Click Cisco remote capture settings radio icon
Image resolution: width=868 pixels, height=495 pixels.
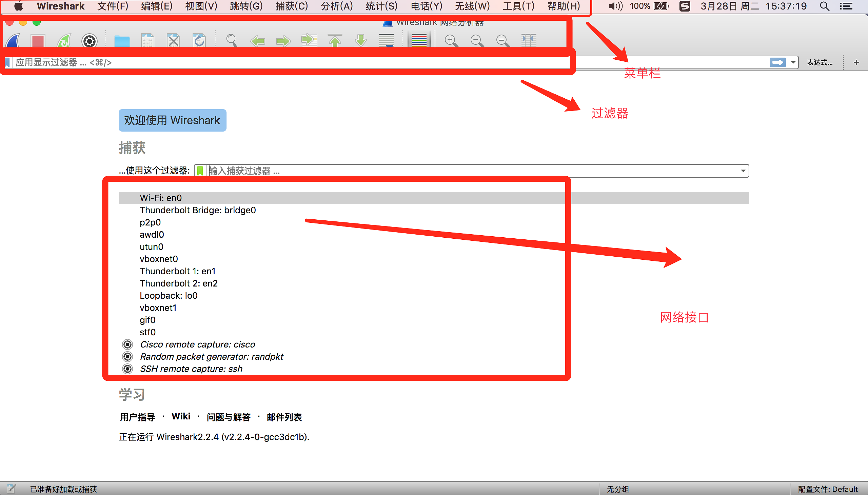click(127, 344)
